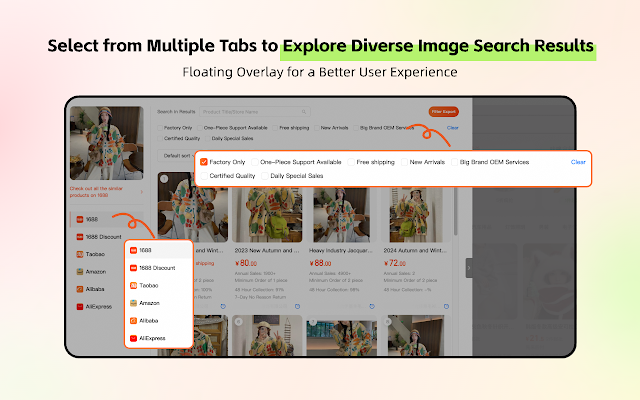Check the dimmed Certified Quality box
The width and height of the screenshot is (640, 400).
pos(160,138)
